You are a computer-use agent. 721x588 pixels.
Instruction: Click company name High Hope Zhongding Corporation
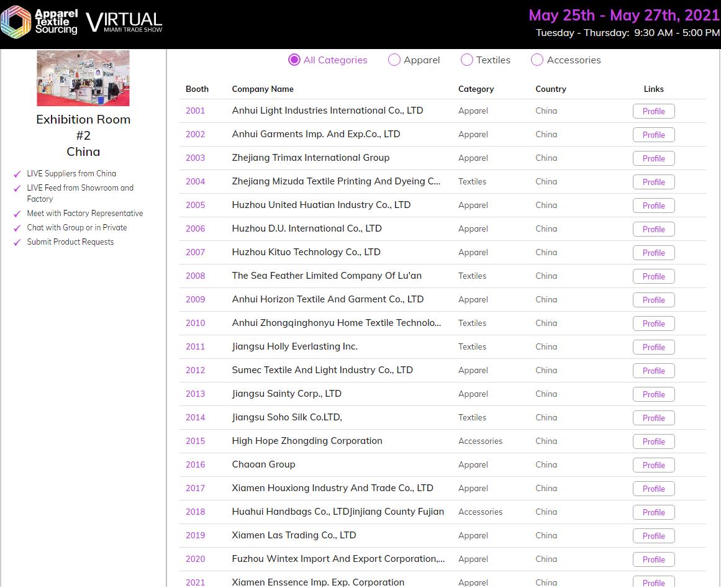307,441
